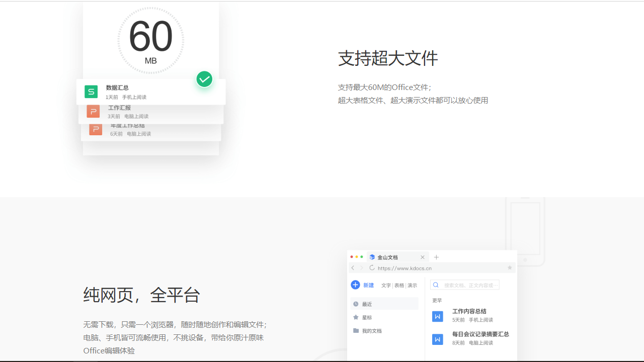644x362 pixels.
Task: Choose the 演示 document type
Action: point(413,285)
